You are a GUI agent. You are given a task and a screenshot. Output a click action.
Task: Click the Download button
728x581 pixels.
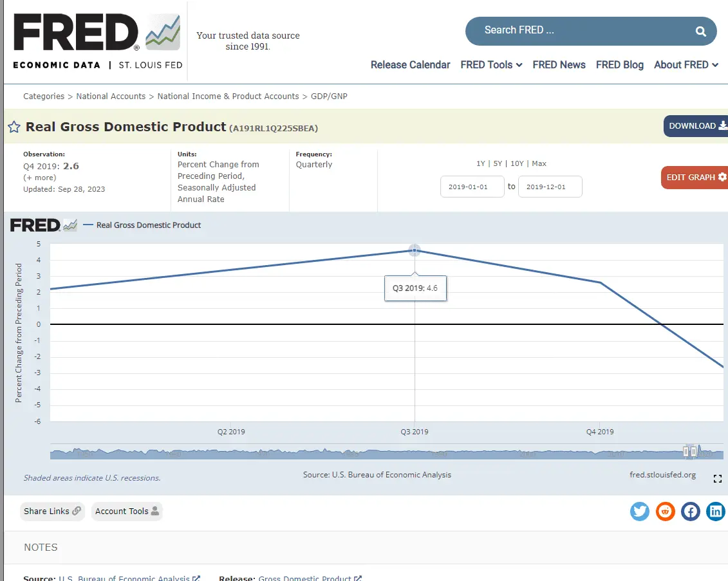[696, 126]
